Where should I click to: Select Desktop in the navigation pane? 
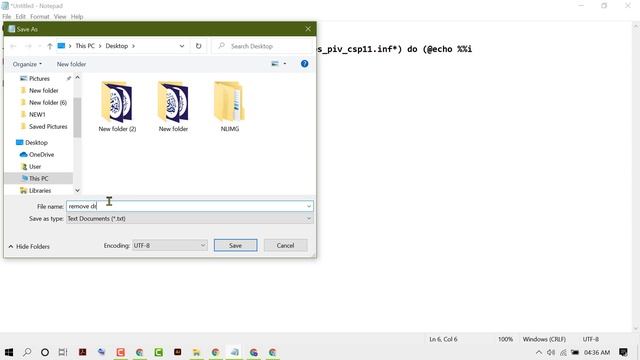coord(36,142)
